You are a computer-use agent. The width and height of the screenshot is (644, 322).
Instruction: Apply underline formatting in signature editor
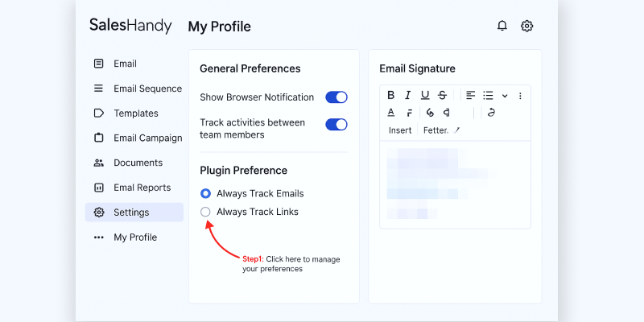pos(425,96)
